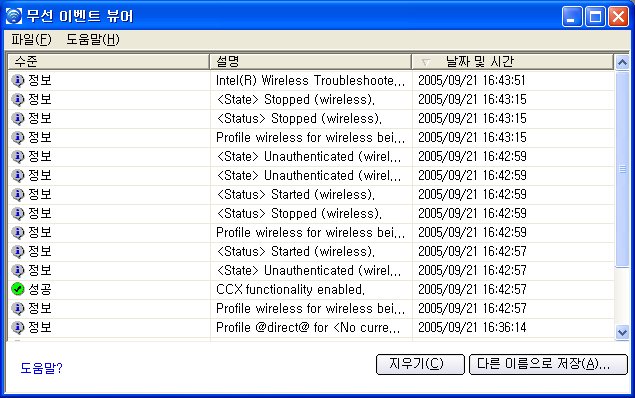
Task: Select 'Profile @direct@ for <No curre...' description
Action: 308,328
